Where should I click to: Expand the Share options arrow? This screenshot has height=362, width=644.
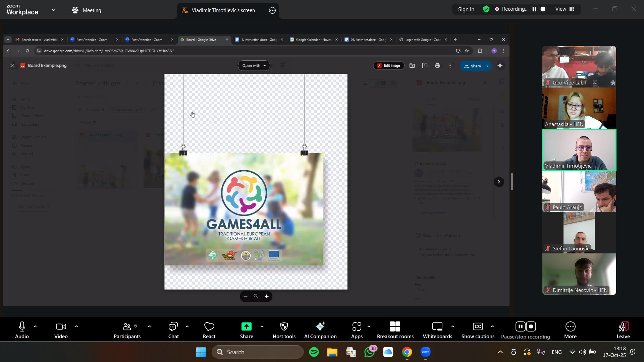click(262, 326)
